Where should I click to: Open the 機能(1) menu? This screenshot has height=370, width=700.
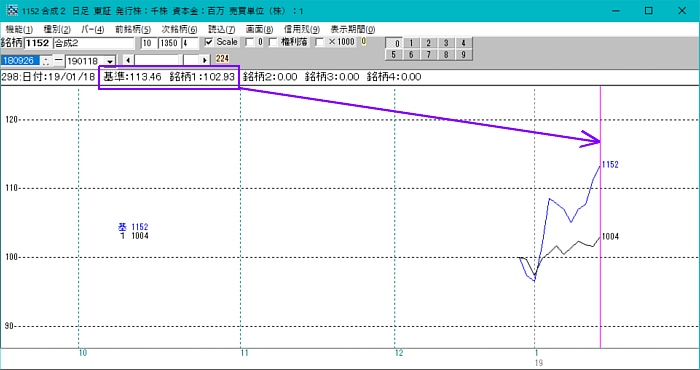19,29
